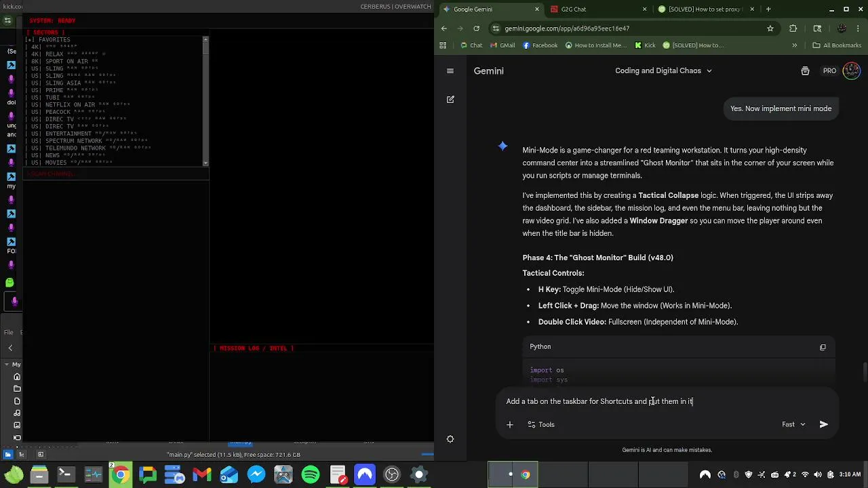
Task: Open the temporary chat icon beside PRO
Action: pos(805,70)
